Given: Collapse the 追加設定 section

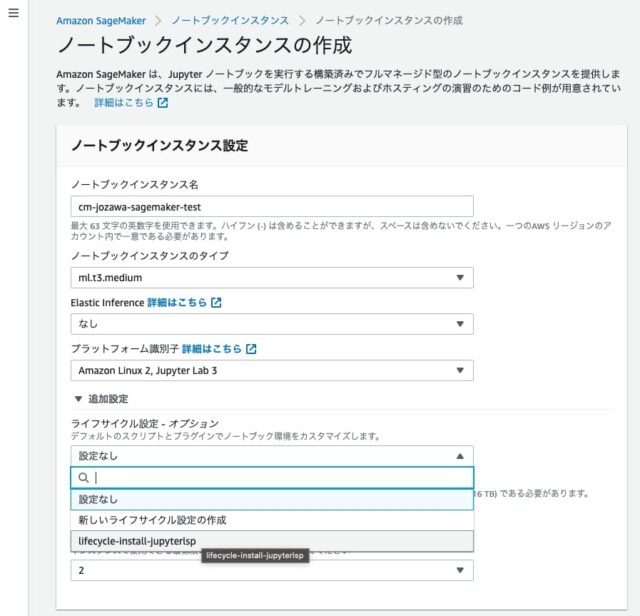Looking at the screenshot, I should click(102, 399).
